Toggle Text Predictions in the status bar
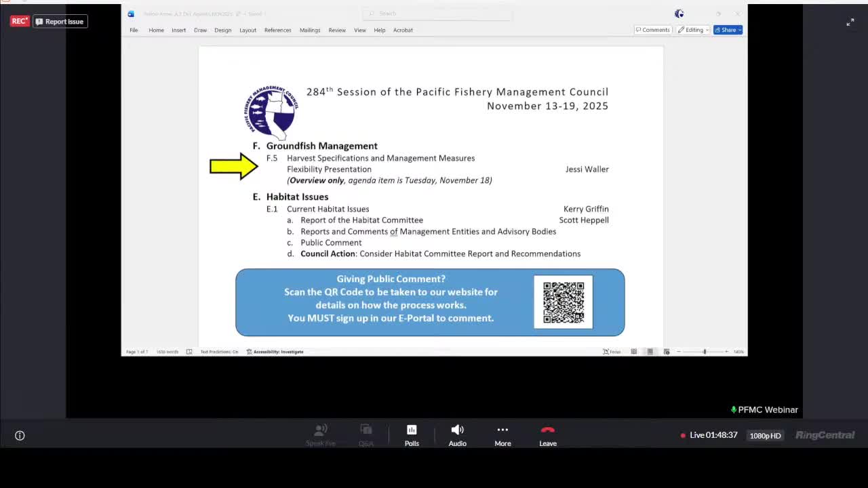Image resolution: width=868 pixels, height=488 pixels. point(219,352)
